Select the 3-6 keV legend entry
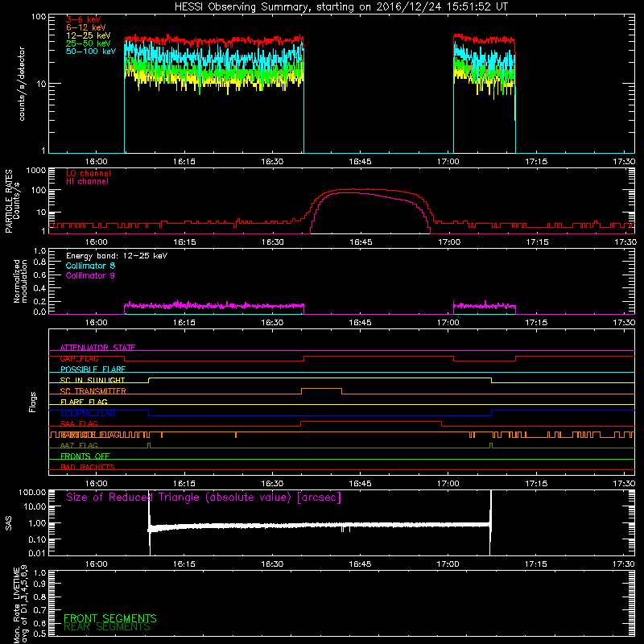The height and width of the screenshot is (644, 644). (x=84, y=19)
